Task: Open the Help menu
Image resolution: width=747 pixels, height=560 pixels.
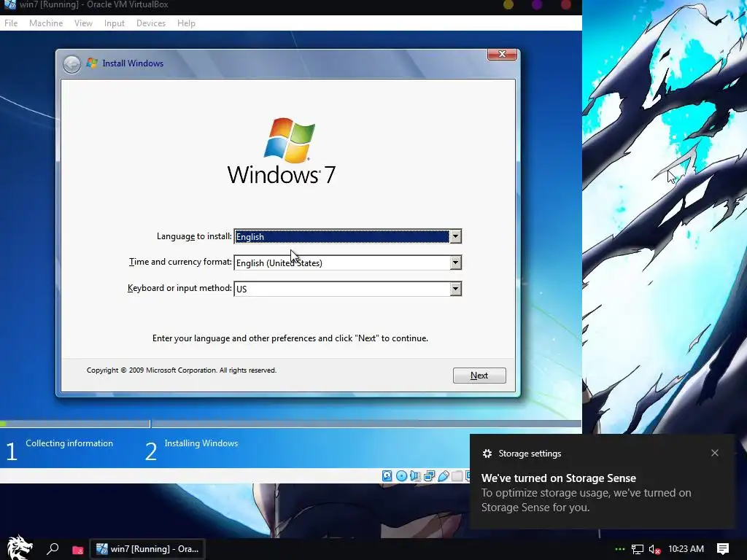Action: coord(186,23)
